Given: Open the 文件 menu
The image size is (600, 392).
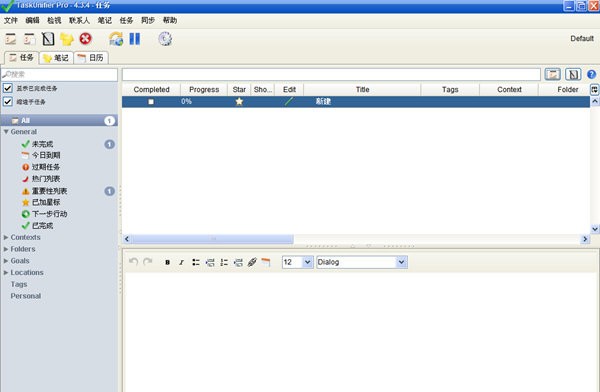Looking at the screenshot, I should pyautogui.click(x=11, y=20).
